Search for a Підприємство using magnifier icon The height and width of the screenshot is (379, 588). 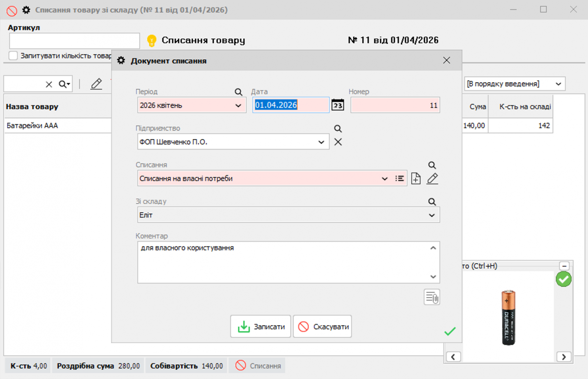338,129
